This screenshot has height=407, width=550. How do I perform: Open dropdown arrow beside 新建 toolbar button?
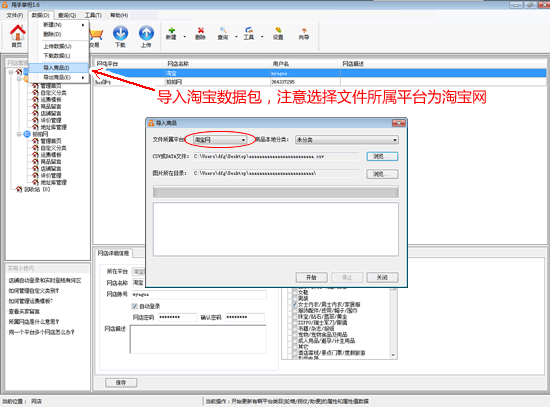[185, 37]
